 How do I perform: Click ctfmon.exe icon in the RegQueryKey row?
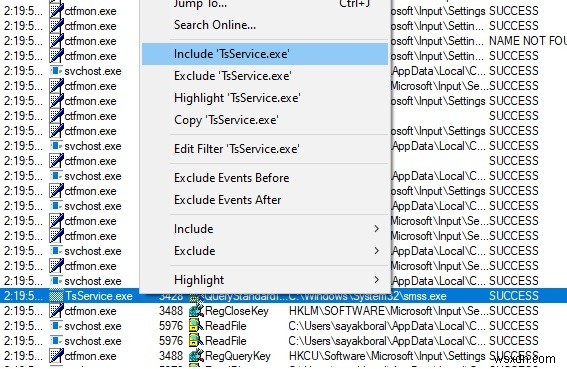pyautogui.click(x=56, y=356)
